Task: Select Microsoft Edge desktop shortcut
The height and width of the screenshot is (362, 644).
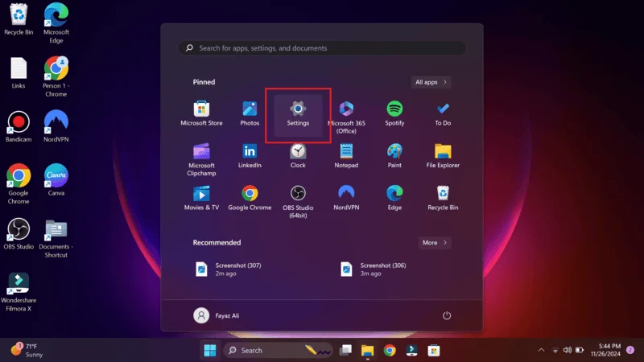Action: pos(56,23)
